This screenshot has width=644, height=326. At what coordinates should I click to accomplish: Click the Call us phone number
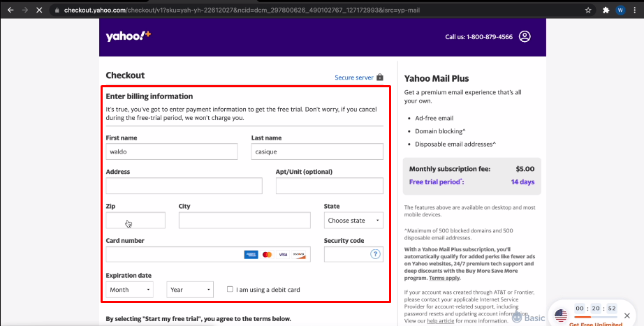pyautogui.click(x=479, y=37)
